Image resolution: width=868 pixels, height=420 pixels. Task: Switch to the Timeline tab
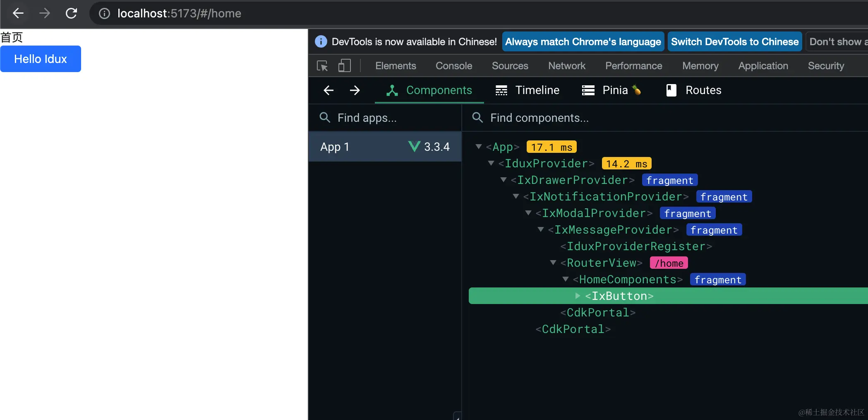click(528, 90)
